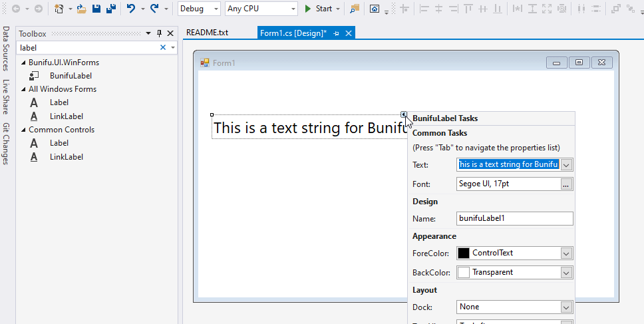Open the Font editor ellipsis button
The height and width of the screenshot is (324, 644).
[566, 184]
